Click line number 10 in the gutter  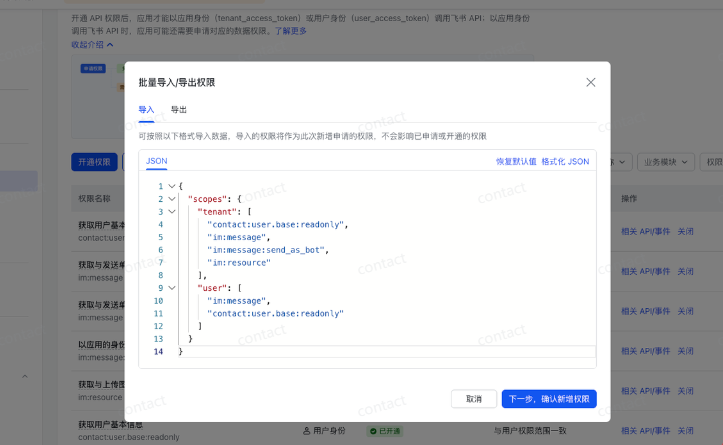158,301
